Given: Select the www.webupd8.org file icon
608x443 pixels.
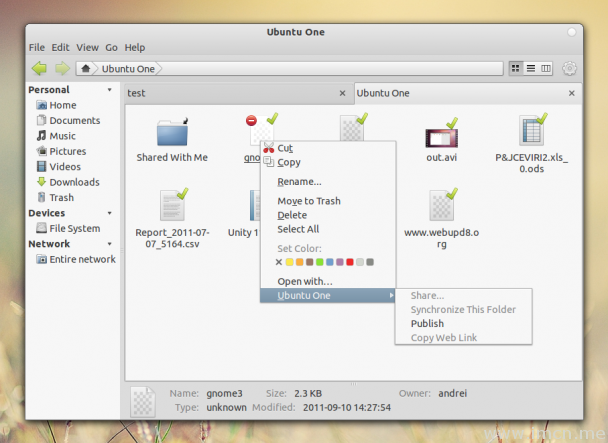Looking at the screenshot, I should 442,205.
